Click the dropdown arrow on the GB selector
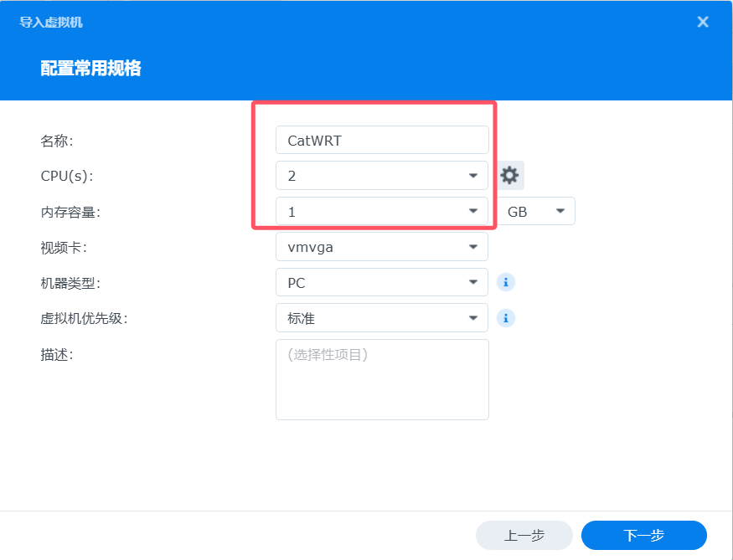The image size is (733, 560). [560, 211]
